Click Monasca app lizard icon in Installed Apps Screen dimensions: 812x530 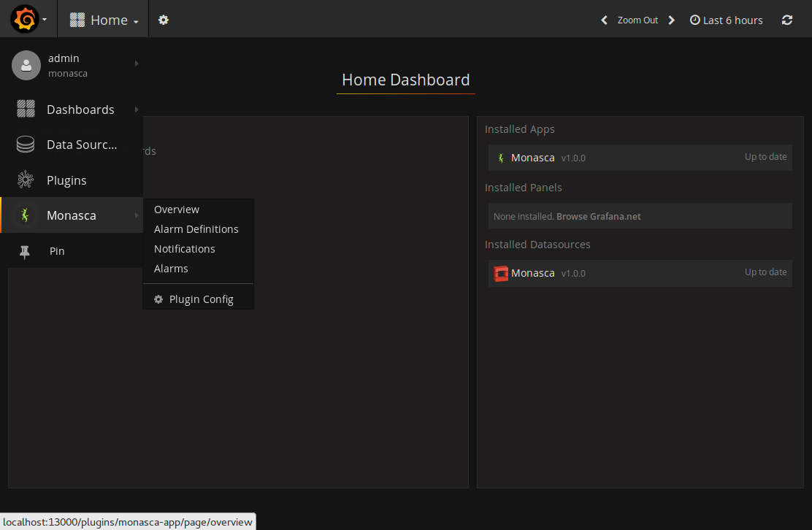pos(501,158)
